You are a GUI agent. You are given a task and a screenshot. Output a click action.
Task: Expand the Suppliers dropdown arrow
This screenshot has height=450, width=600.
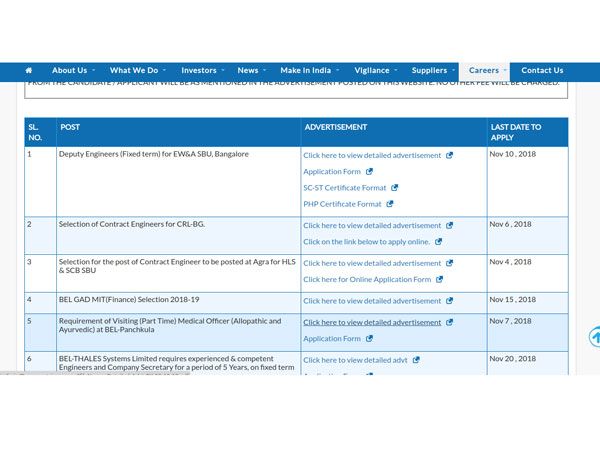click(x=453, y=70)
